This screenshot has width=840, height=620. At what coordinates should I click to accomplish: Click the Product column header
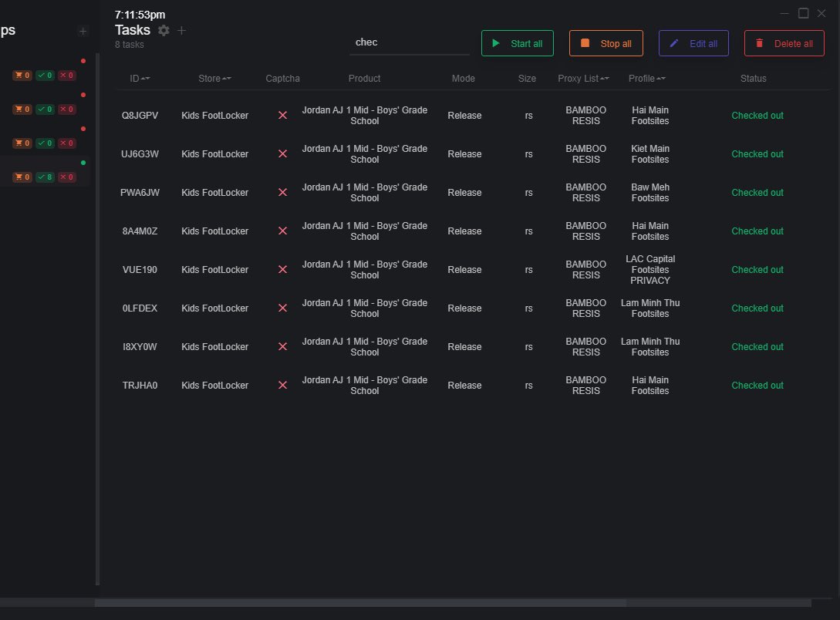click(364, 78)
